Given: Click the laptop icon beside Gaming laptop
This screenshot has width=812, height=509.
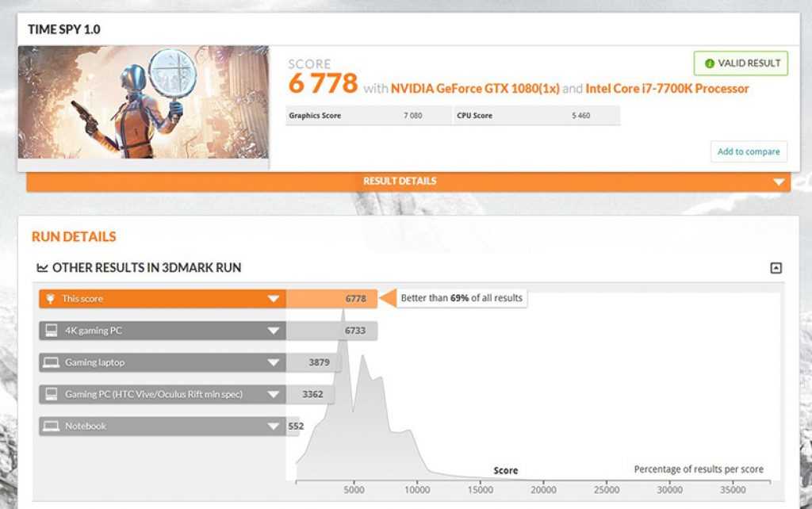Looking at the screenshot, I should tap(51, 362).
